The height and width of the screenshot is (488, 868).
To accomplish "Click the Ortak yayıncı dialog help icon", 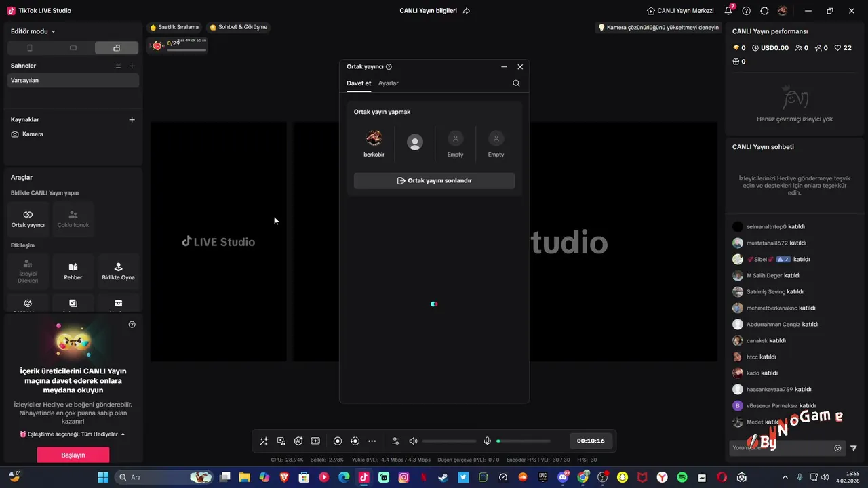I will [389, 67].
